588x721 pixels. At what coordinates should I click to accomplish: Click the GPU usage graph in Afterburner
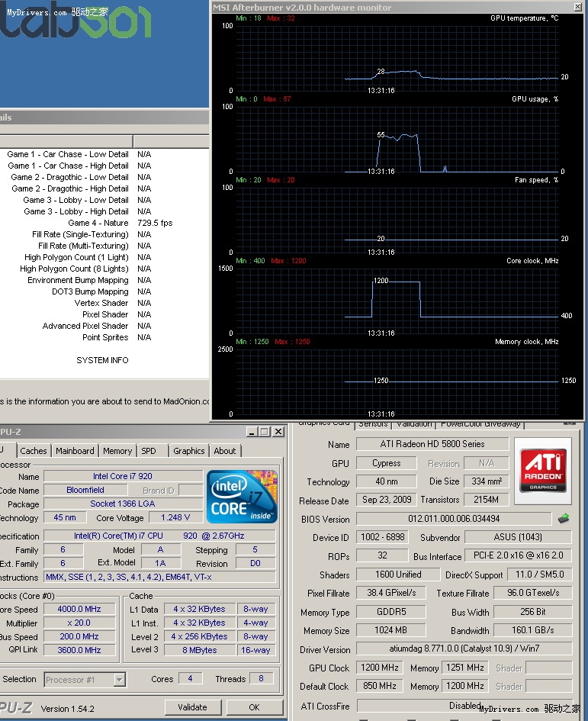(397, 140)
